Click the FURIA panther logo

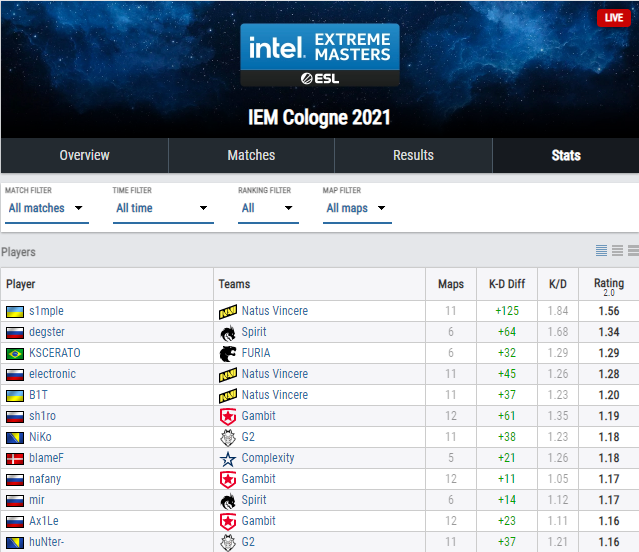[x=228, y=354]
